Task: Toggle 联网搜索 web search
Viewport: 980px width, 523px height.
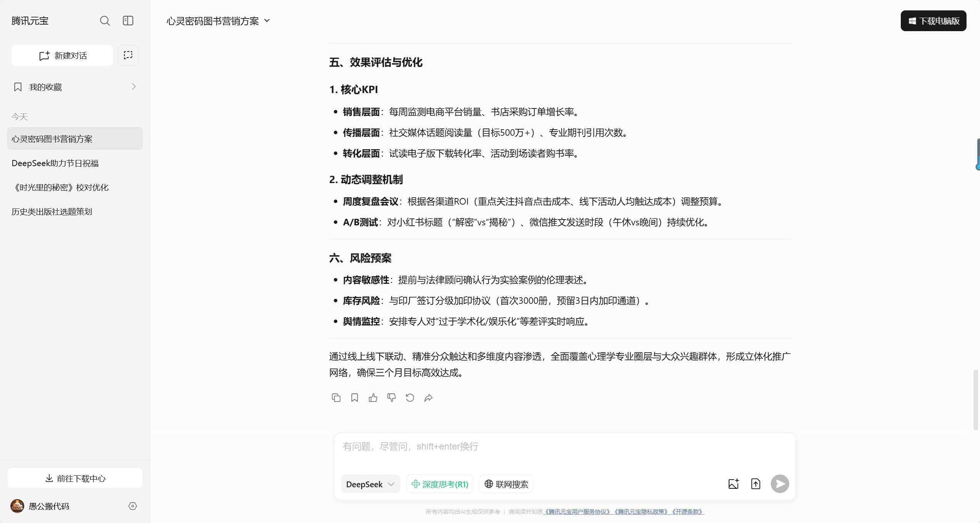Action: point(506,484)
